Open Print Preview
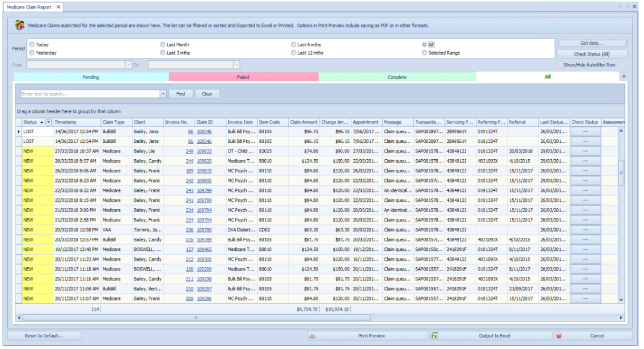Viewport: 644px width, 349px height. [x=368, y=336]
